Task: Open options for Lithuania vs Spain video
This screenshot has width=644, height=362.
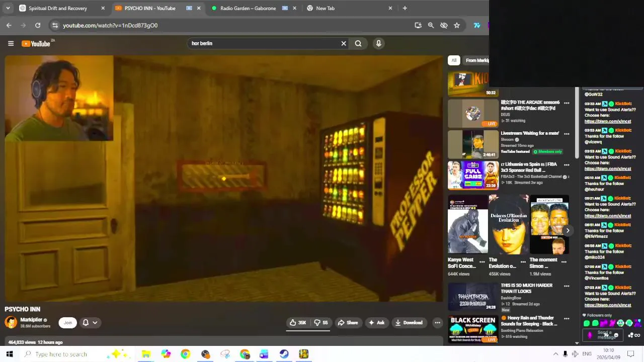Action: point(567,164)
